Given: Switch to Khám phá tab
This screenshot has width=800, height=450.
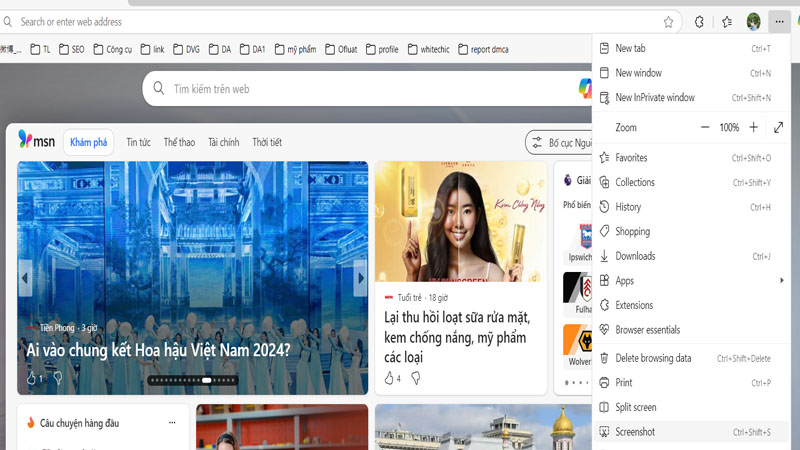Looking at the screenshot, I should click(88, 142).
